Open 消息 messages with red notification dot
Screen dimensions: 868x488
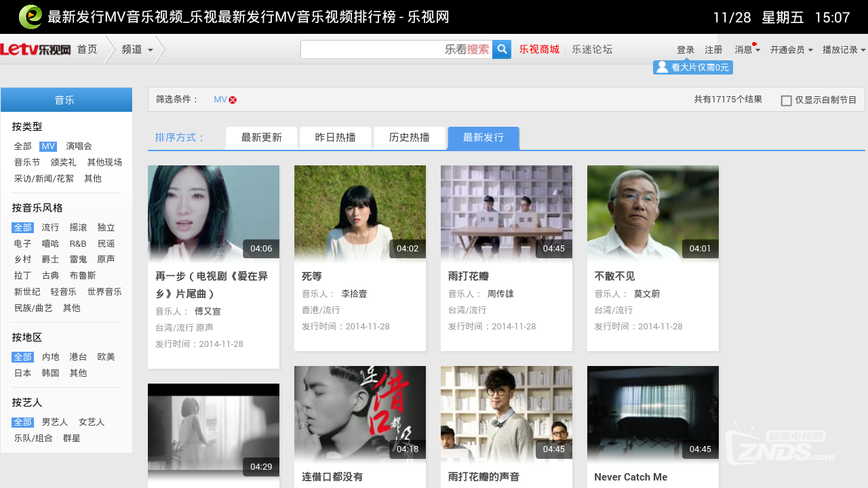point(745,49)
